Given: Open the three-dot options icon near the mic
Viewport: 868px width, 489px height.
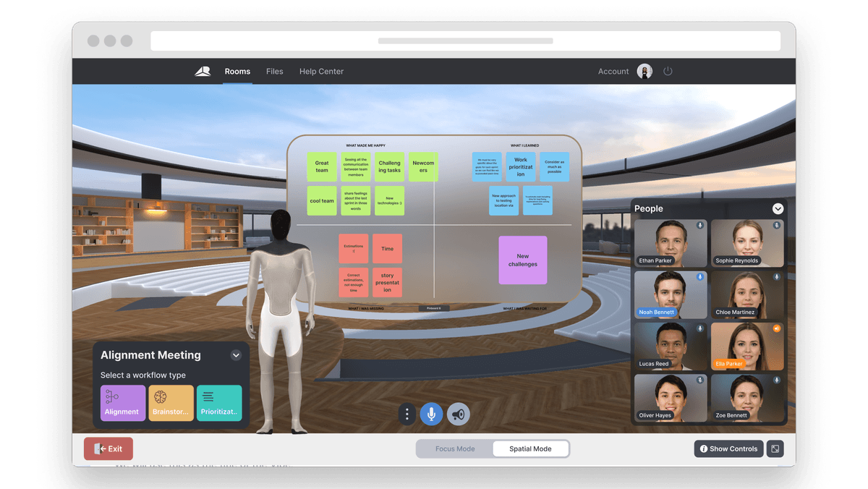Looking at the screenshot, I should (x=407, y=414).
